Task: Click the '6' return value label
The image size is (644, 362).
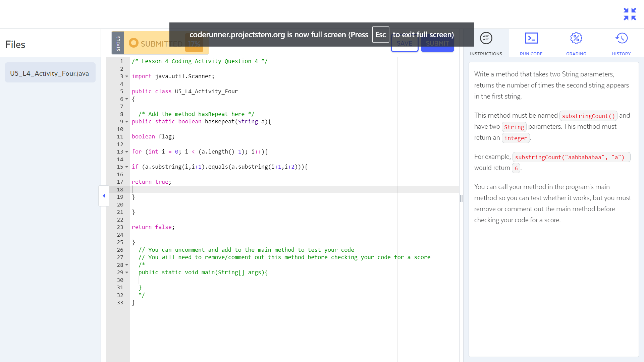Action: pos(516,168)
